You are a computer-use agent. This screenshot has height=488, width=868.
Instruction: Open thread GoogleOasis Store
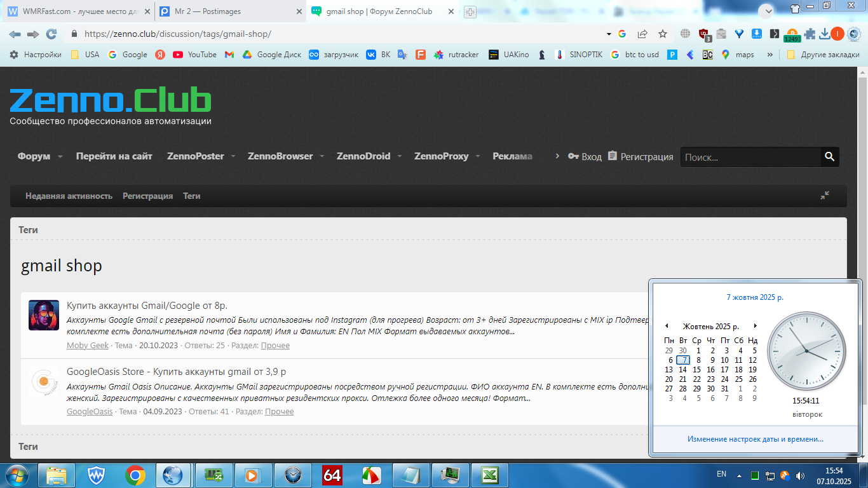[x=177, y=372]
